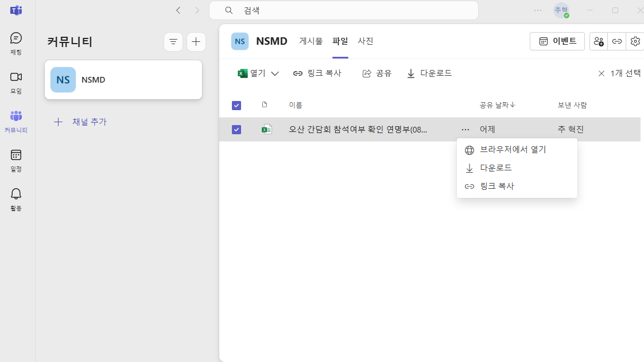The height and width of the screenshot is (362, 644).
Task: Uncheck the 오산 간담회 file checkbox
Action: click(236, 130)
